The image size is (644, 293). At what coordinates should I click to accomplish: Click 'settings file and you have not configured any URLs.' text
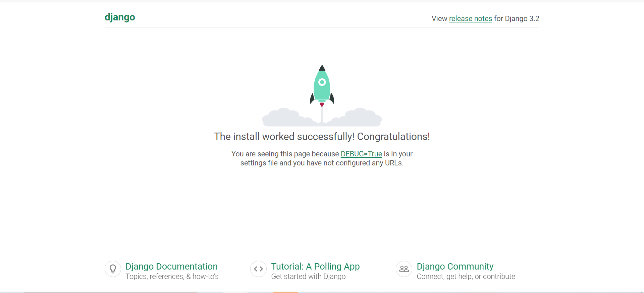click(x=322, y=163)
